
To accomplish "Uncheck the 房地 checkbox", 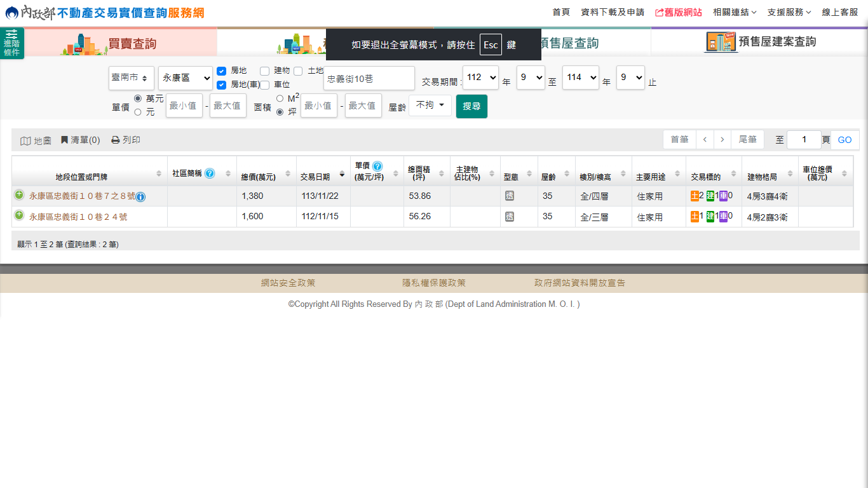I will point(222,71).
